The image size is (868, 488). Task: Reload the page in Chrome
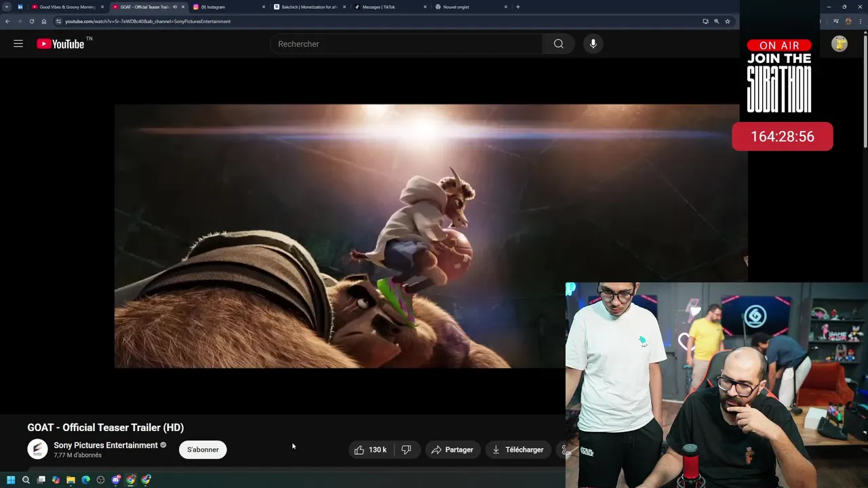pyautogui.click(x=31, y=21)
